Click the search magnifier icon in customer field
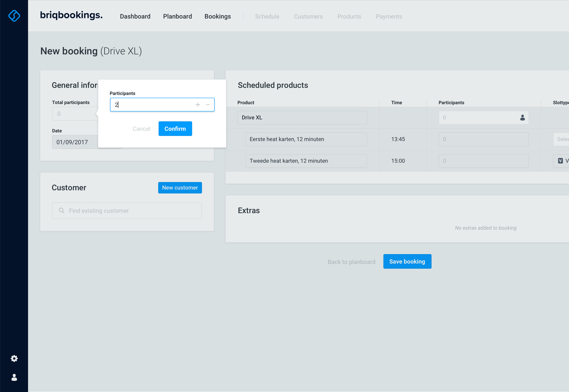This screenshot has width=569, height=392. click(61, 210)
